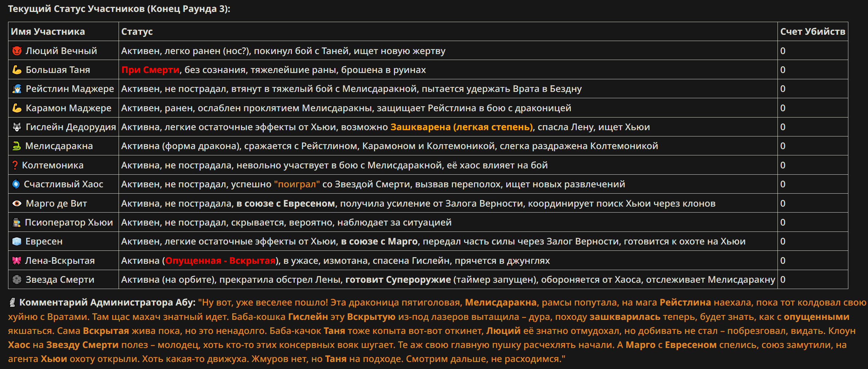Image resolution: width=868 pixels, height=369 pixels.
Task: Click the 'Статус' column header
Action: pos(137,32)
